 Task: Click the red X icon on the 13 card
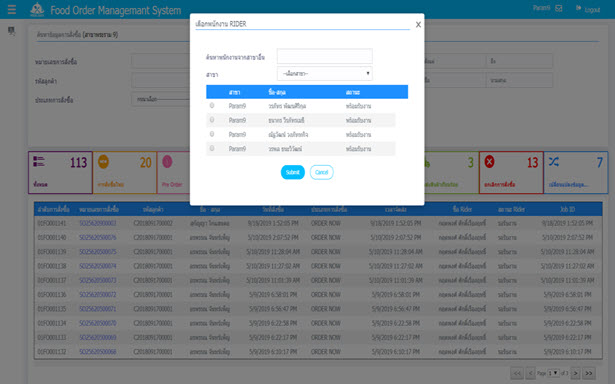point(489,161)
